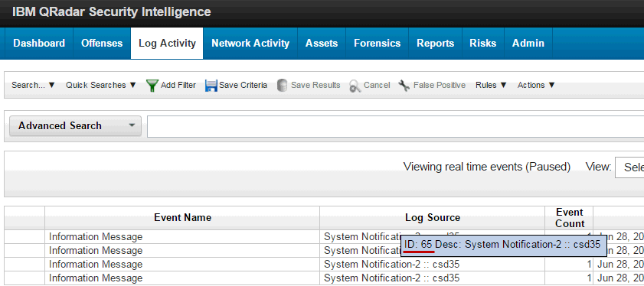Click the Save Criteria floppy disk icon
This screenshot has height=286, width=644.
211,86
